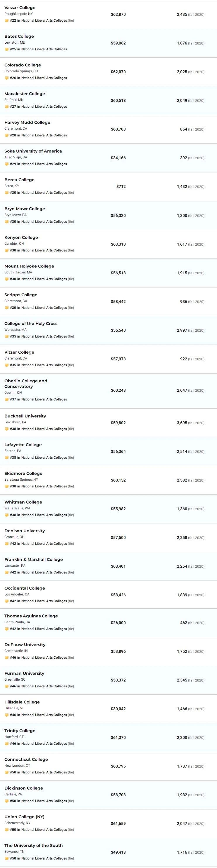This screenshot has width=217, height=868.
Task: Click the badge icon under Hillsdale College
Action: [x=6, y=715]
